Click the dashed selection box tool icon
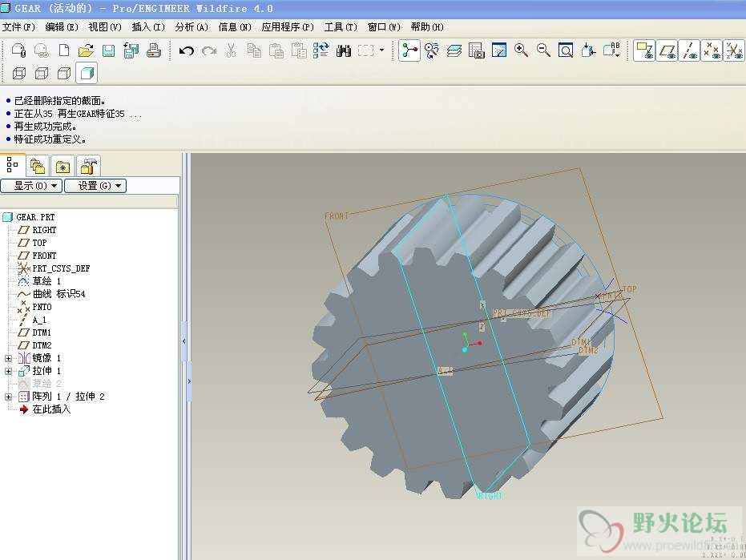The width and height of the screenshot is (746, 560). point(365,50)
